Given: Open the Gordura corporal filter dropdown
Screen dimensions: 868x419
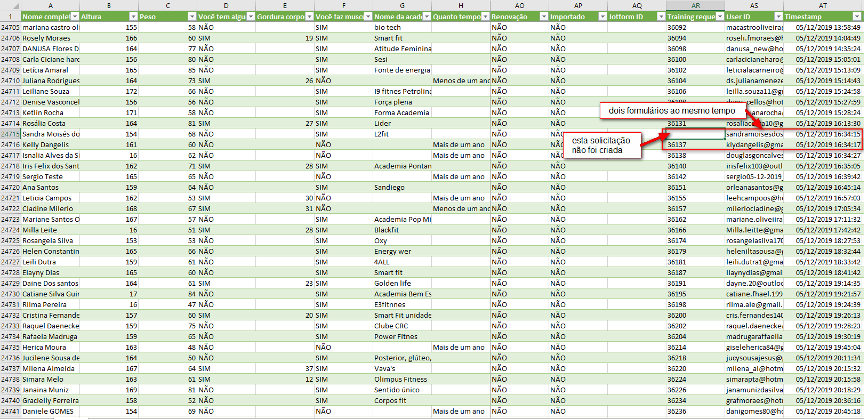Looking at the screenshot, I should pos(309,17).
